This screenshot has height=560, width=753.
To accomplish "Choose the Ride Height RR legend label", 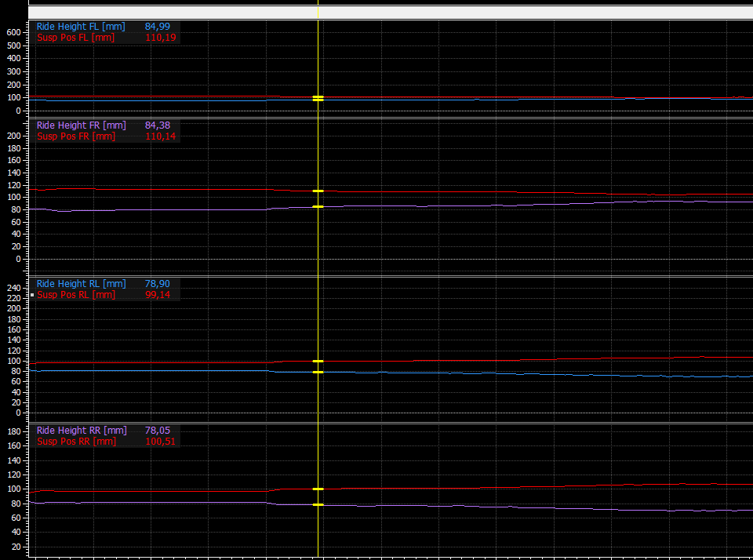I will point(82,431).
